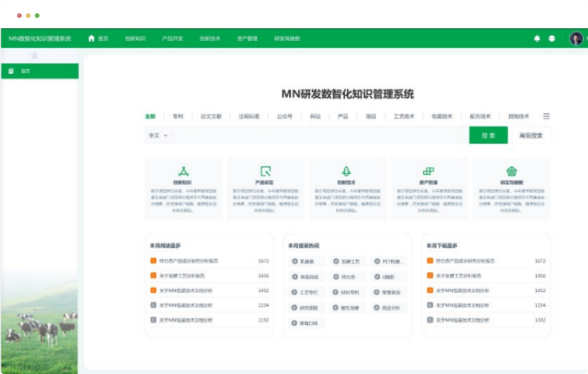588x374 pixels.
Task: Switch to the 论文文献 category tab
Action: 211,116
